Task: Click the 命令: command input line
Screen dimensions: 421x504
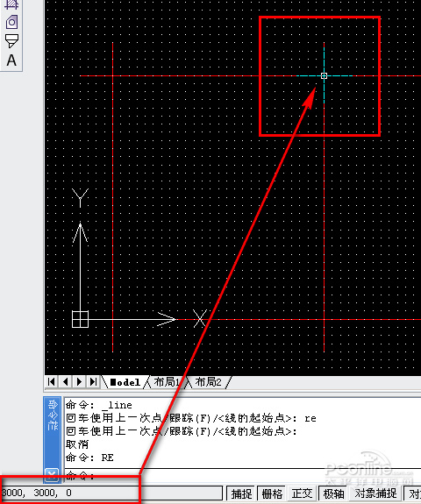Action: (243, 476)
